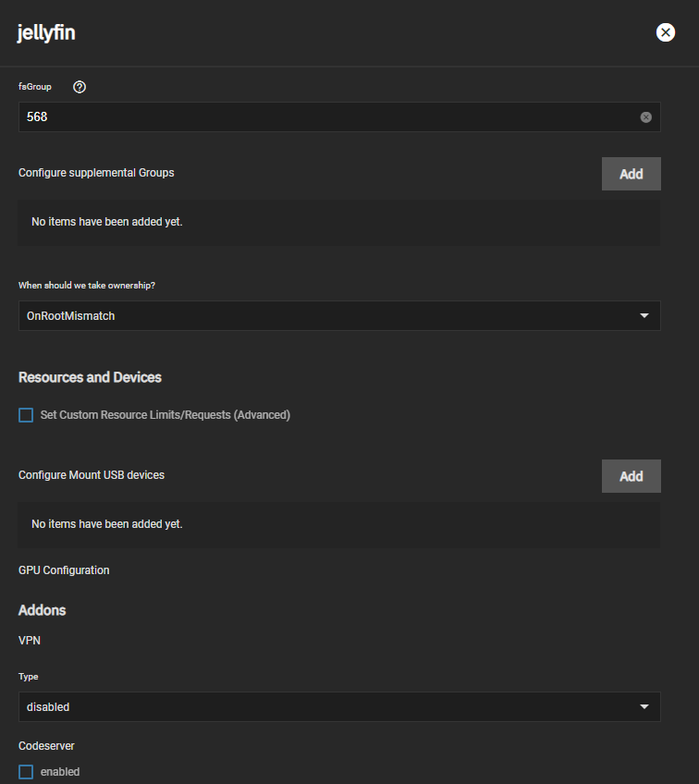Click the Resources and Devices heading
This screenshot has width=699, height=784.
click(x=90, y=377)
